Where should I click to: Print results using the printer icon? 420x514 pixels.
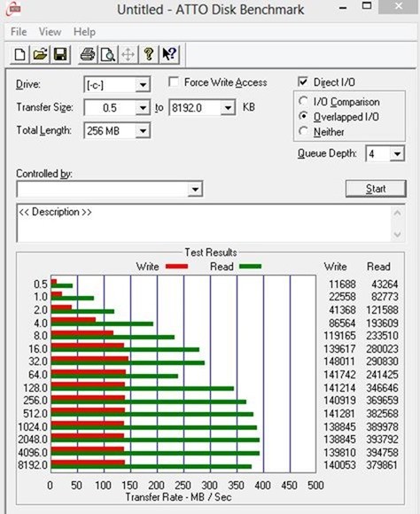[x=88, y=54]
